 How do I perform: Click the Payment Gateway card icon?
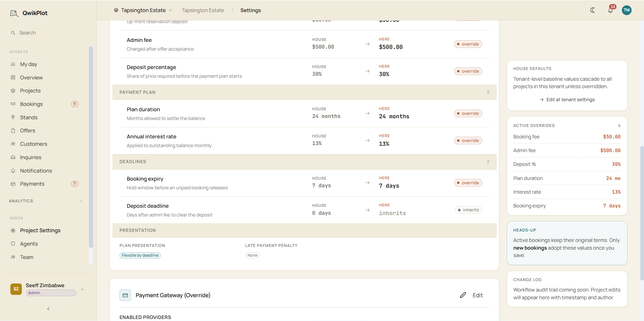pos(125,295)
